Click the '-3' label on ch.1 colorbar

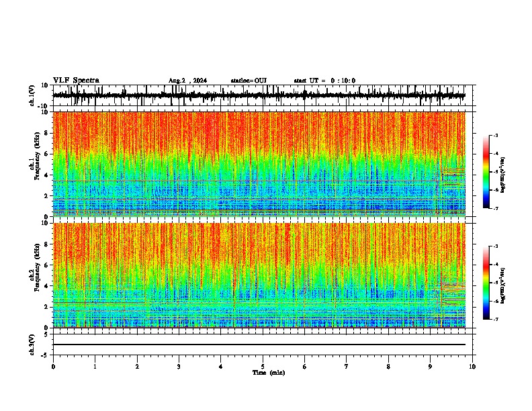496,136
